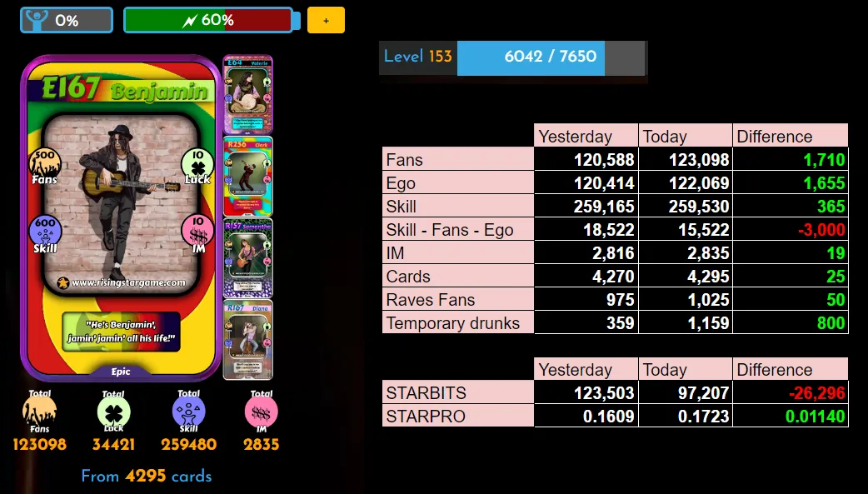Click the Total Fans crowd icon
The height and width of the screenshot is (494, 868).
tap(39, 412)
